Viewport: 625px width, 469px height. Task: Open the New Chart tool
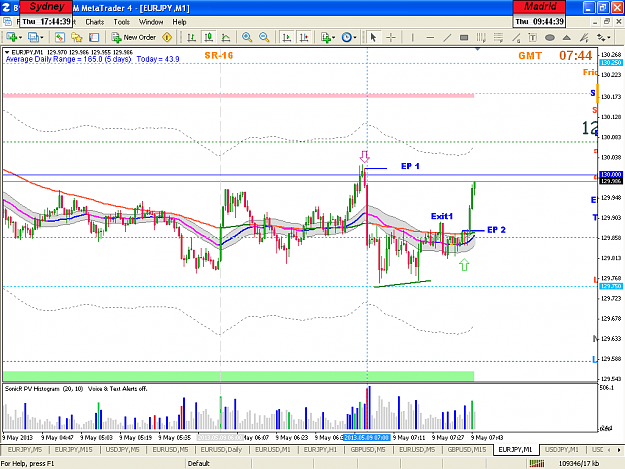[x=11, y=37]
